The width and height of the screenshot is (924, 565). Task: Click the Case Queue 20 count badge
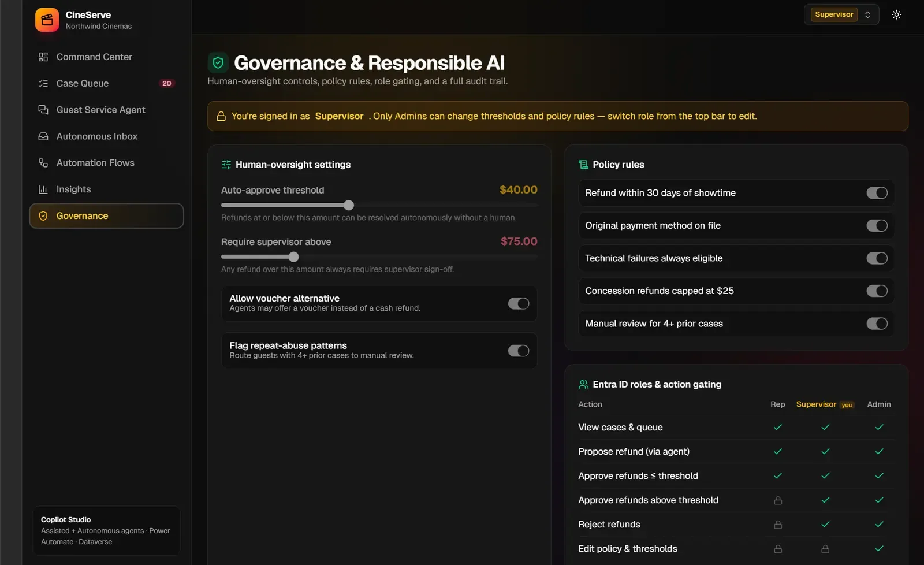pos(167,83)
